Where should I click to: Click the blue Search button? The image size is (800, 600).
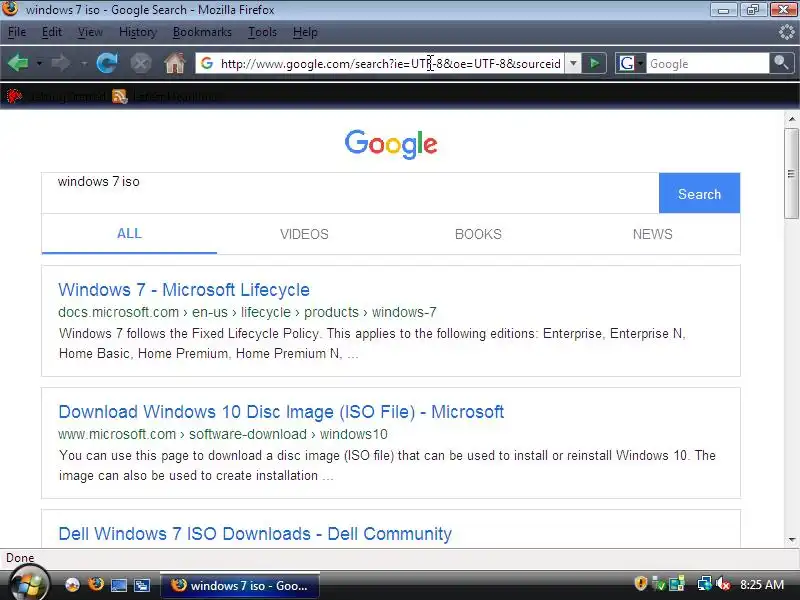[x=699, y=193]
